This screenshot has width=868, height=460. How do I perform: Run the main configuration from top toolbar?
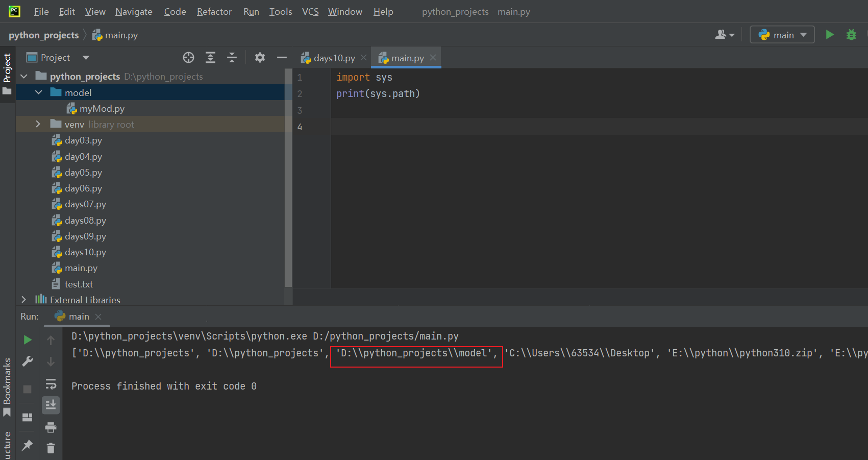click(x=830, y=35)
